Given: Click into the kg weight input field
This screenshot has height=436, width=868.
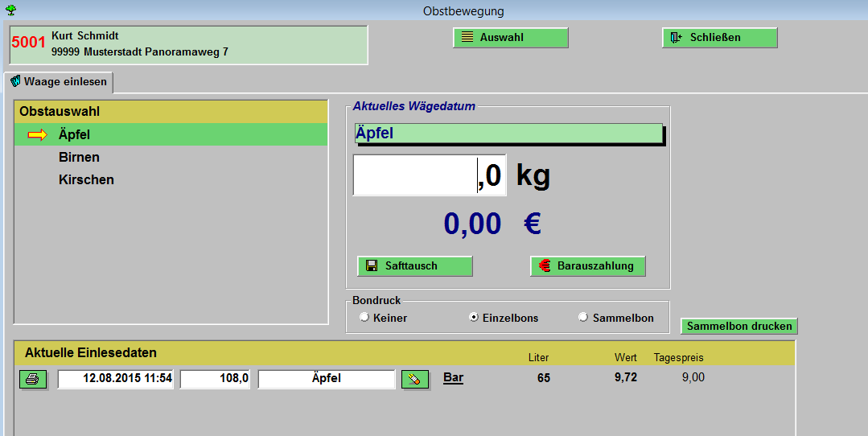Looking at the screenshot, I should click(430, 175).
